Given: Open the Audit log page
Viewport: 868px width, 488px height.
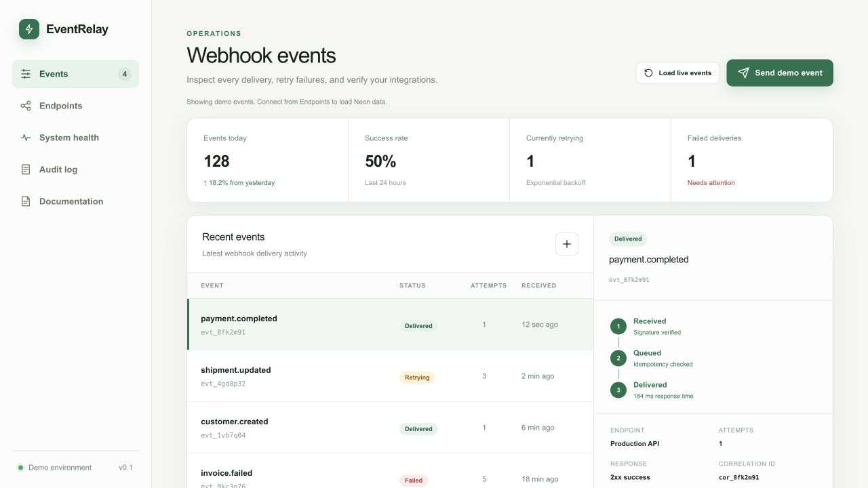Looking at the screenshot, I should point(75,169).
